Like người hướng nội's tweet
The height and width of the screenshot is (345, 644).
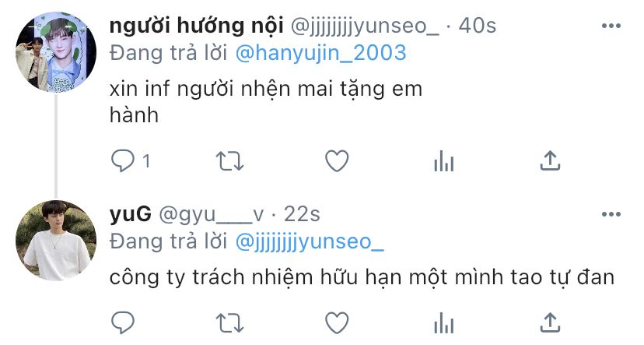pyautogui.click(x=337, y=160)
